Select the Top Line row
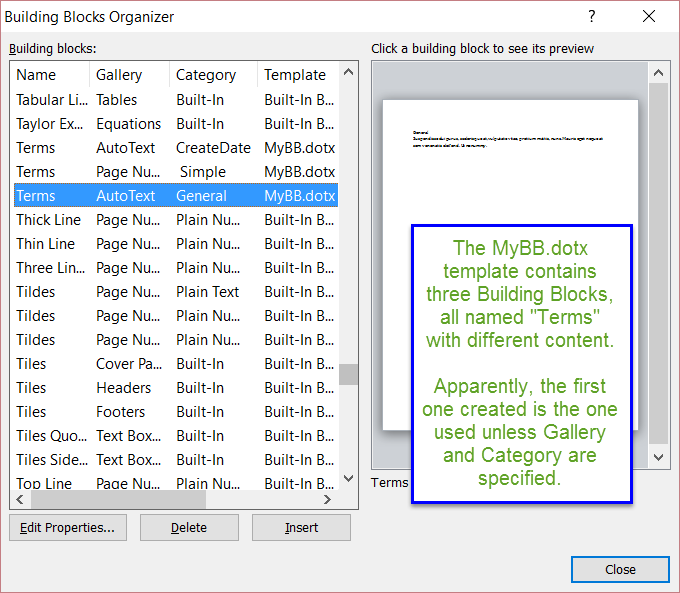The image size is (680, 593). 176,482
